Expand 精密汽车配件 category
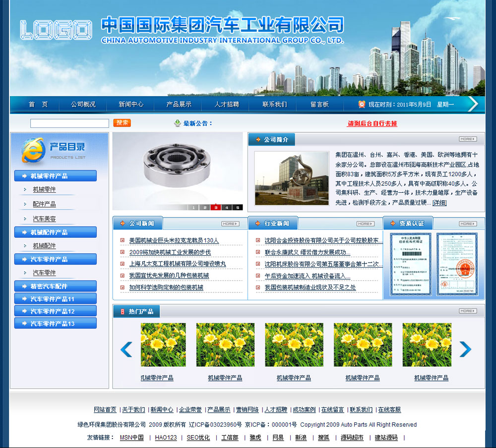 tap(56, 286)
